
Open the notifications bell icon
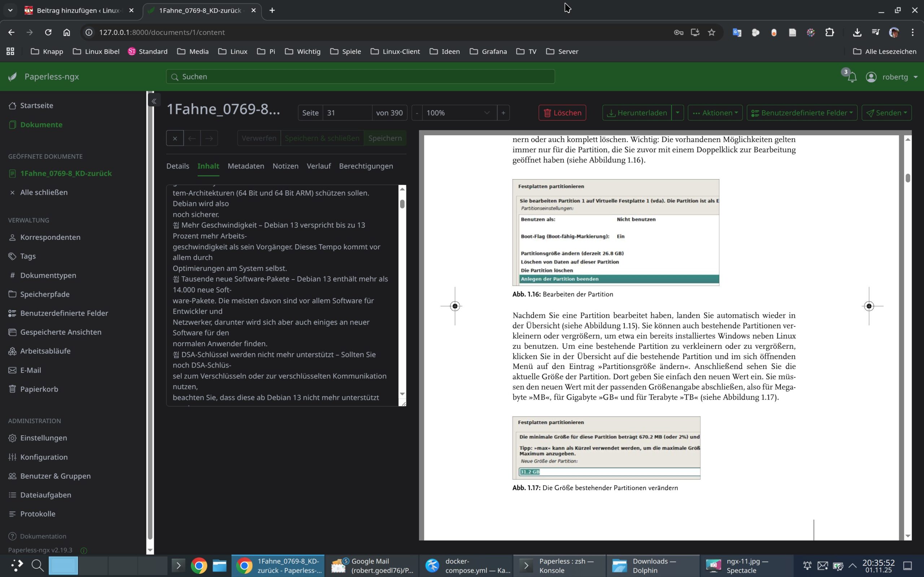coord(852,77)
